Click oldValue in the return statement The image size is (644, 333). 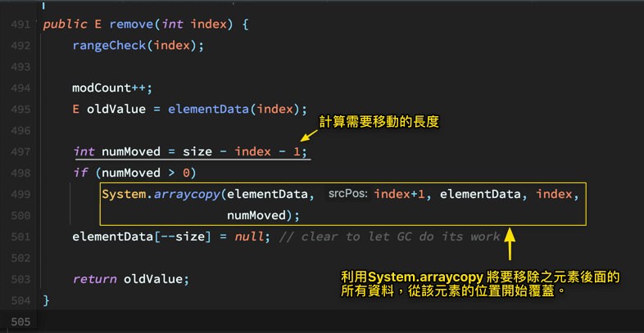pos(156,279)
